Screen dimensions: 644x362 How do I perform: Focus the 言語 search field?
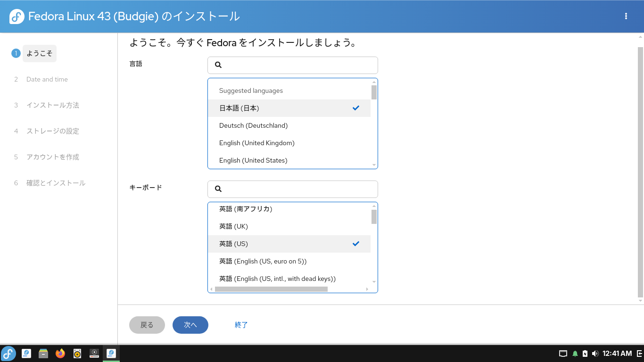(293, 65)
